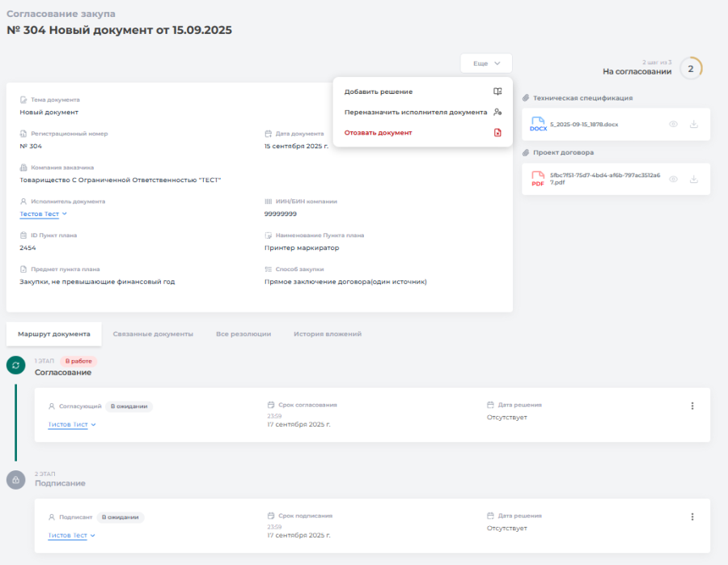Click the green stage 1 refresh icon
This screenshot has height=565, width=728.
[x=16, y=365]
